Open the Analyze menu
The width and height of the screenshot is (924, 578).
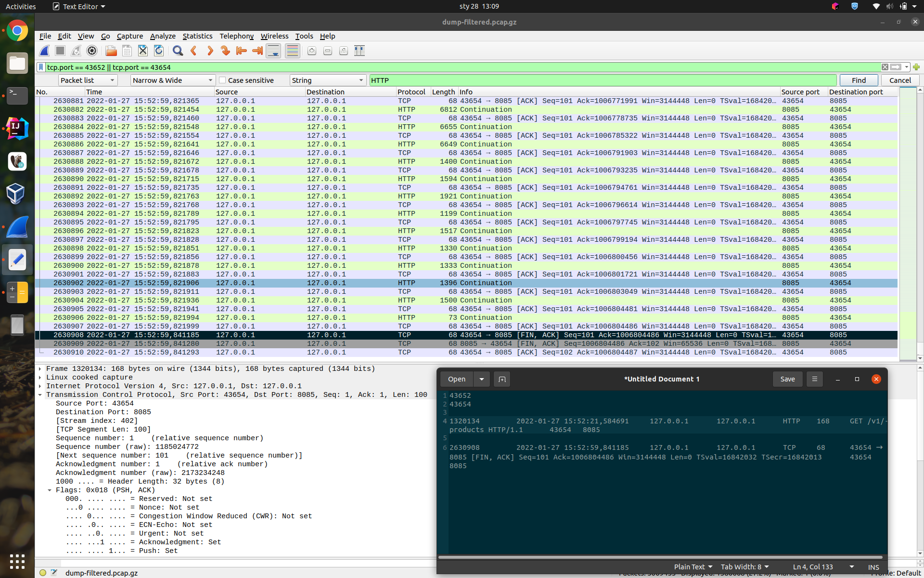coord(163,36)
